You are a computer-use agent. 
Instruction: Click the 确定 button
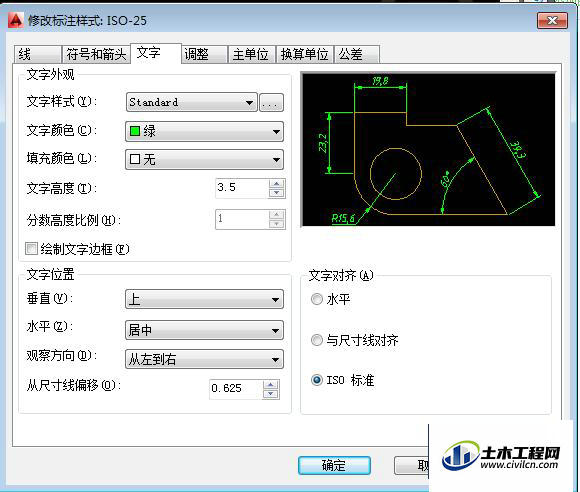coord(334,465)
